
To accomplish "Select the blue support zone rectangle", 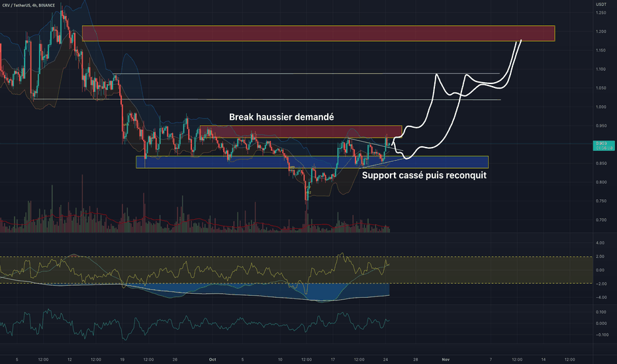I will click(x=312, y=162).
